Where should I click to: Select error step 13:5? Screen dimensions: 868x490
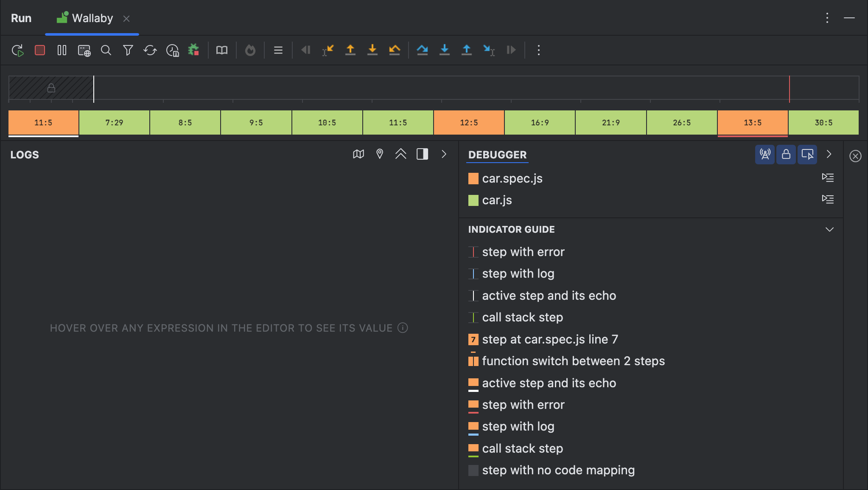point(753,123)
